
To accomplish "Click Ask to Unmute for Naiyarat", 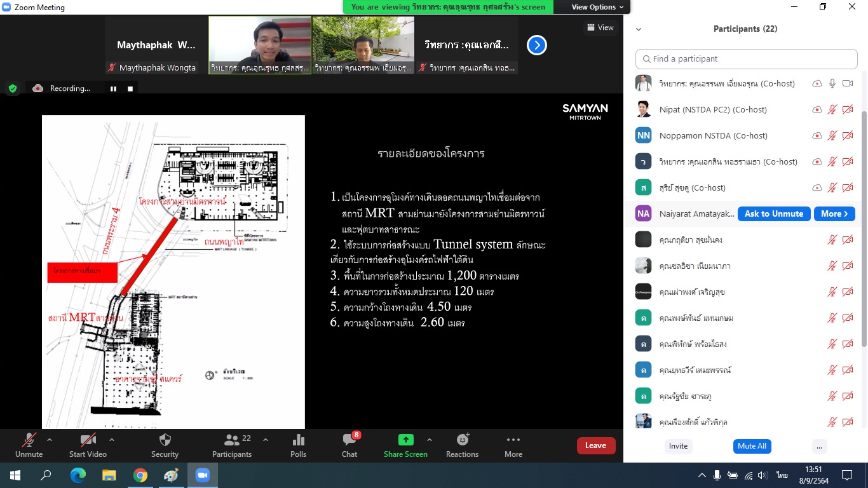I will point(773,214).
